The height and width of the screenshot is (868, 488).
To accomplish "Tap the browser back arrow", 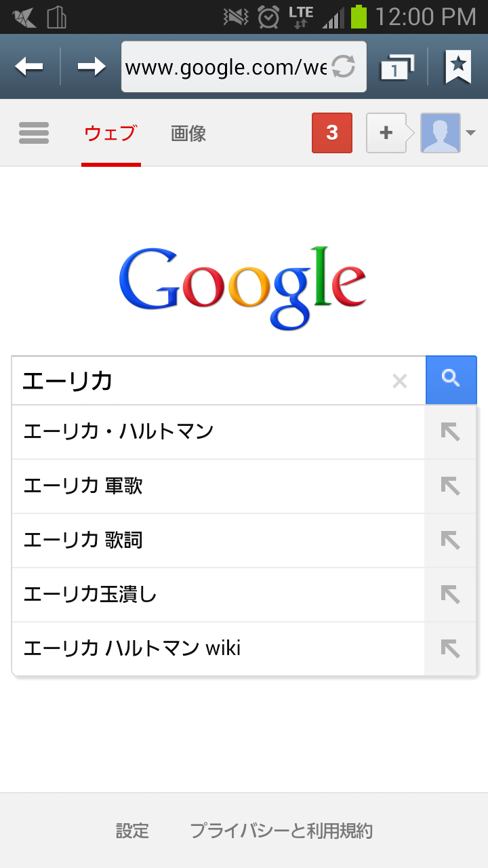I will (x=29, y=66).
